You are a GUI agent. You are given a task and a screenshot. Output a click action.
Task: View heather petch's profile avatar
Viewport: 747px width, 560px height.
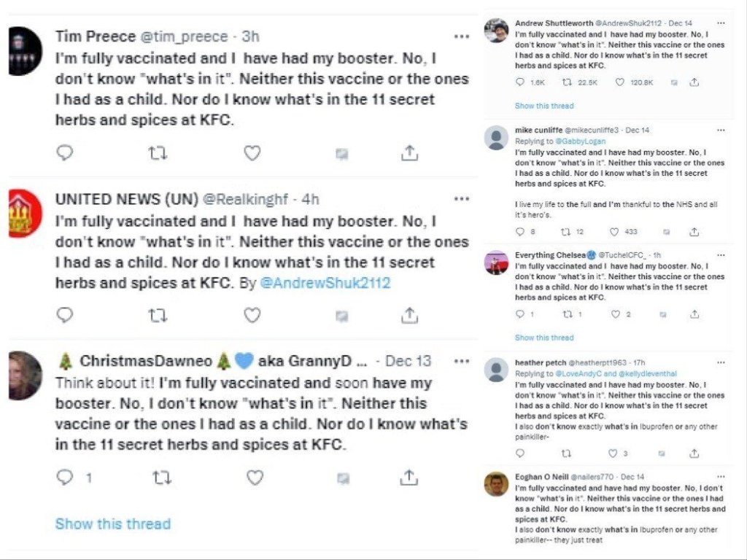(x=496, y=370)
